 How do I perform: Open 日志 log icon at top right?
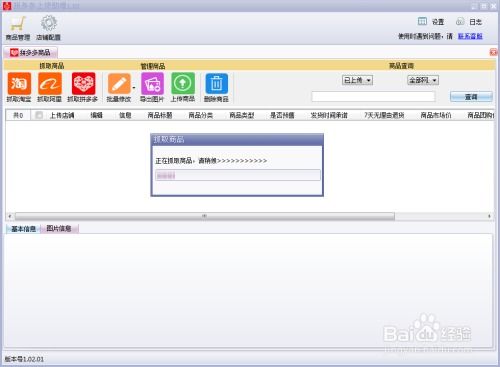pyautogui.click(x=460, y=22)
